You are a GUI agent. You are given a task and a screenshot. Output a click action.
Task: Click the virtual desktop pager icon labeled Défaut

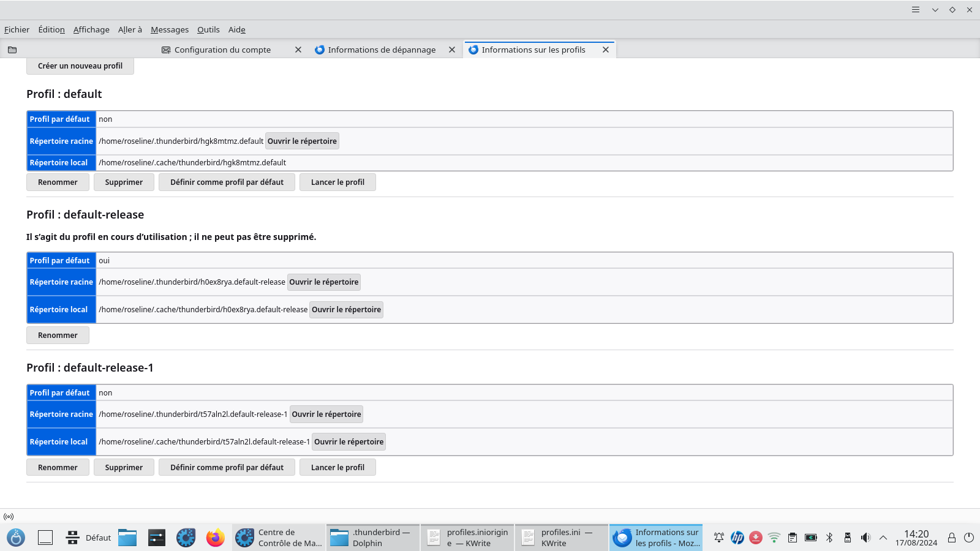pyautogui.click(x=72, y=538)
